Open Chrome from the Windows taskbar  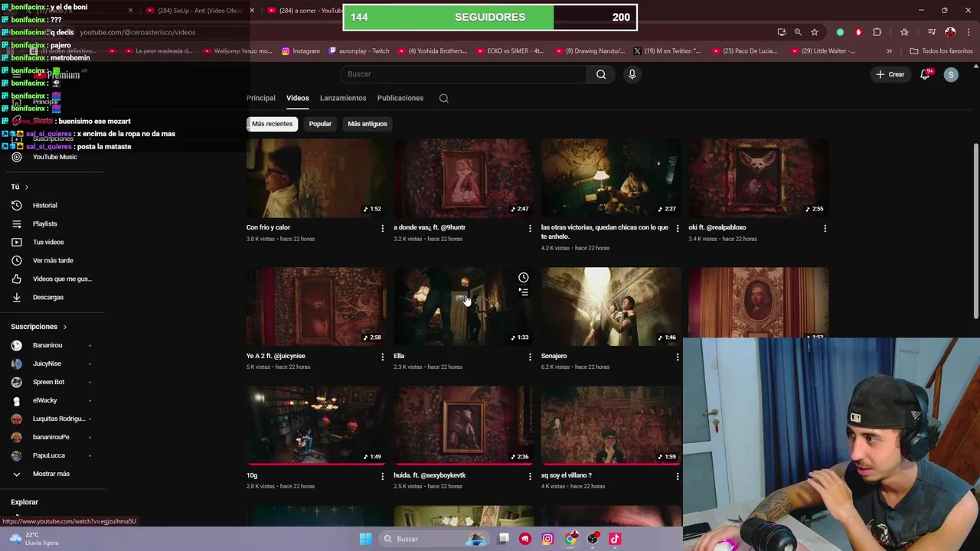570,539
